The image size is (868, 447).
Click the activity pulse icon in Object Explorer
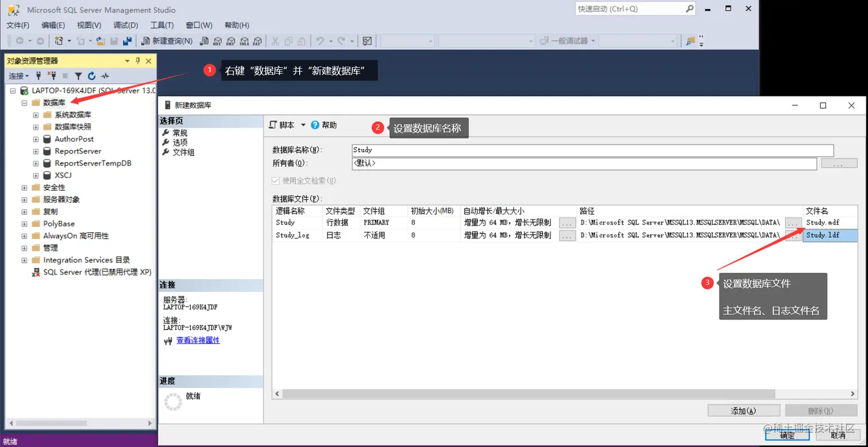[x=105, y=76]
